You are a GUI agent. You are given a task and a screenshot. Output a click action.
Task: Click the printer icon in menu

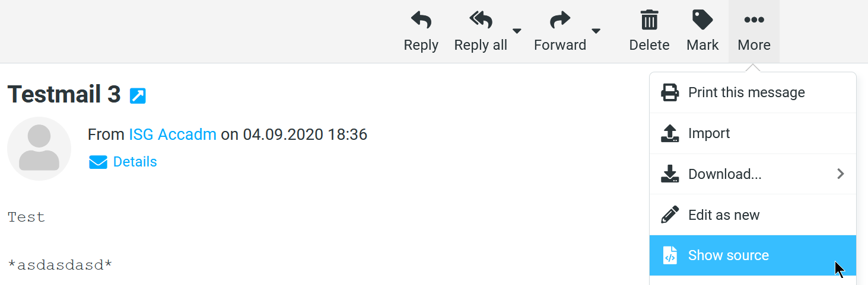[670, 93]
